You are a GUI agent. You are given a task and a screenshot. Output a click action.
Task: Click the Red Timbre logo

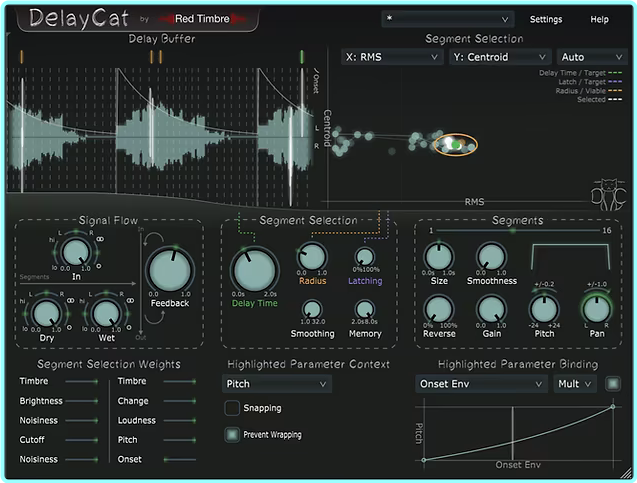(x=202, y=19)
